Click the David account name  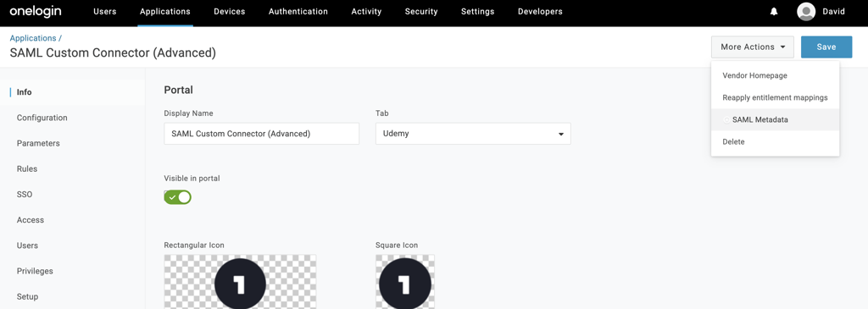[x=834, y=12]
